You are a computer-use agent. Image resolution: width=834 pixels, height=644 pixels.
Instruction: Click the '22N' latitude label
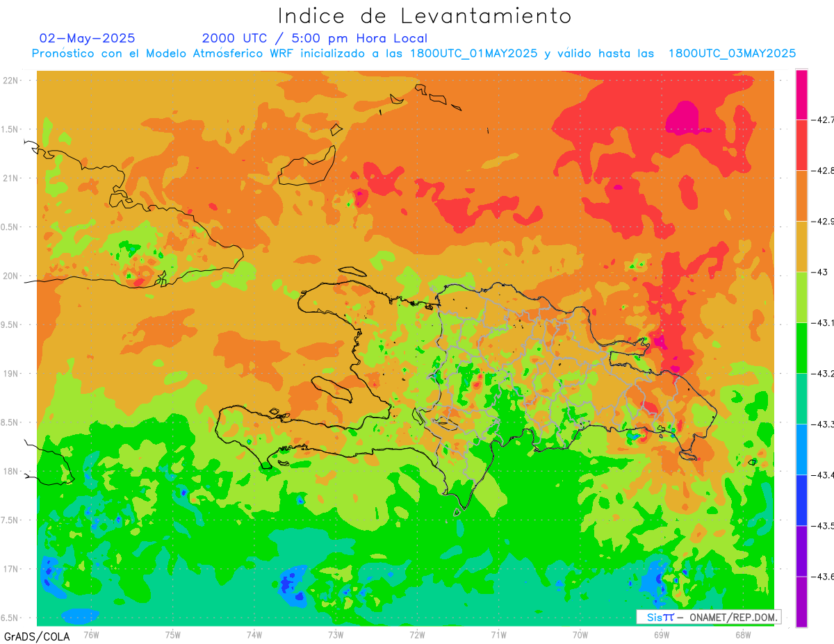[x=12, y=80]
